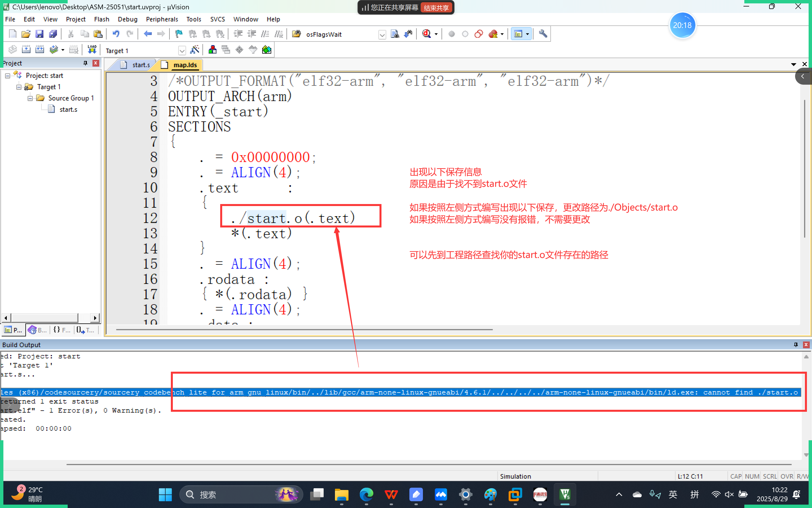Collapse the Source Group 1 node

click(30, 98)
